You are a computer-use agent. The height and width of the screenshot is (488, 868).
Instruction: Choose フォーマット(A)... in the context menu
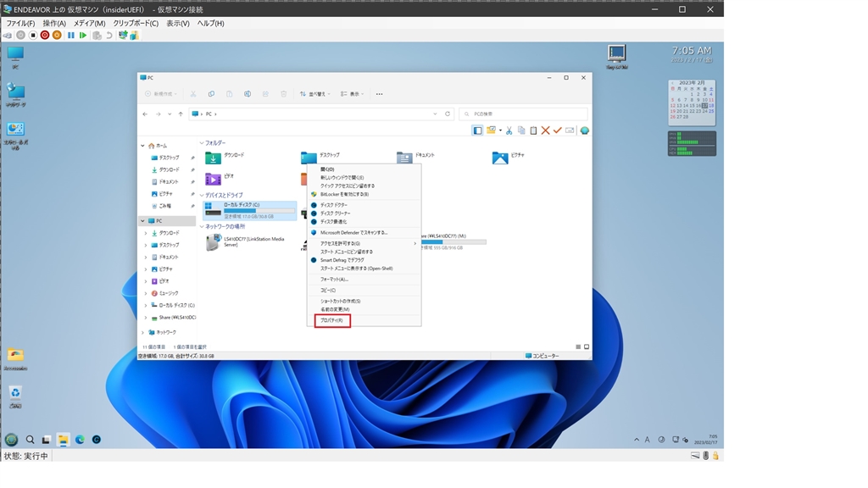pyautogui.click(x=364, y=280)
